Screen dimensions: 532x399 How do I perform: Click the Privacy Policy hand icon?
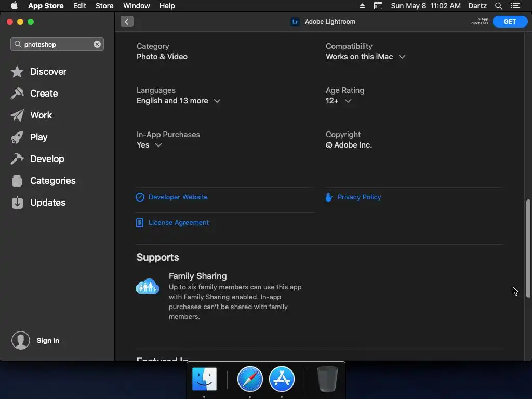[x=329, y=197]
